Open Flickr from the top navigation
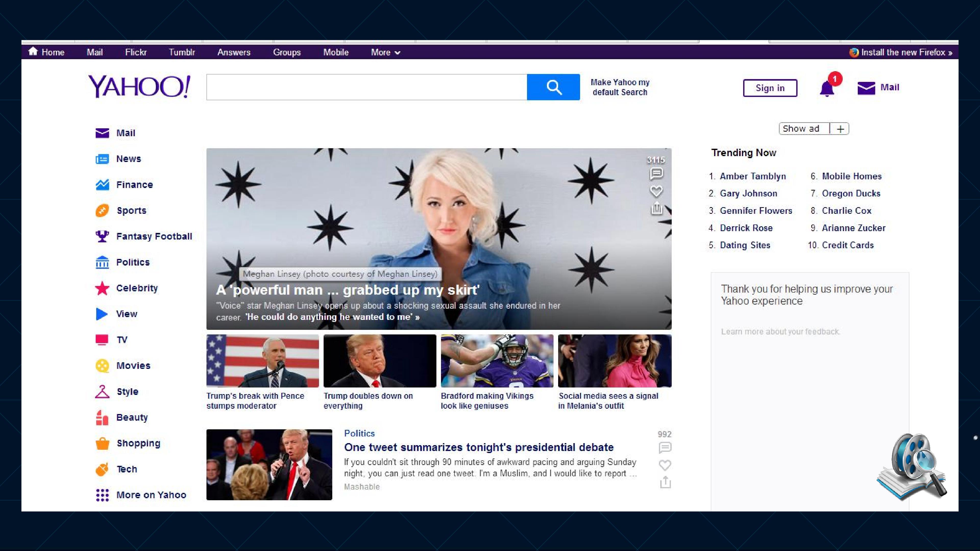 (136, 52)
